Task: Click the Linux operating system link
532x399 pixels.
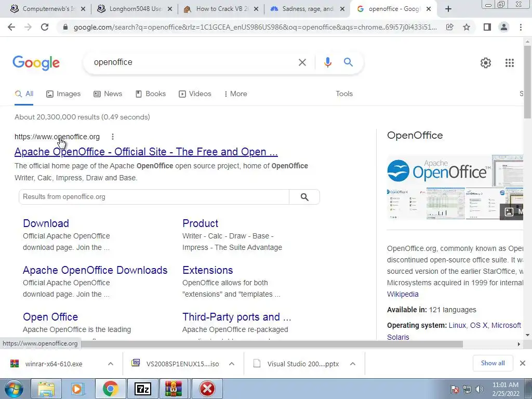Action: point(457,326)
